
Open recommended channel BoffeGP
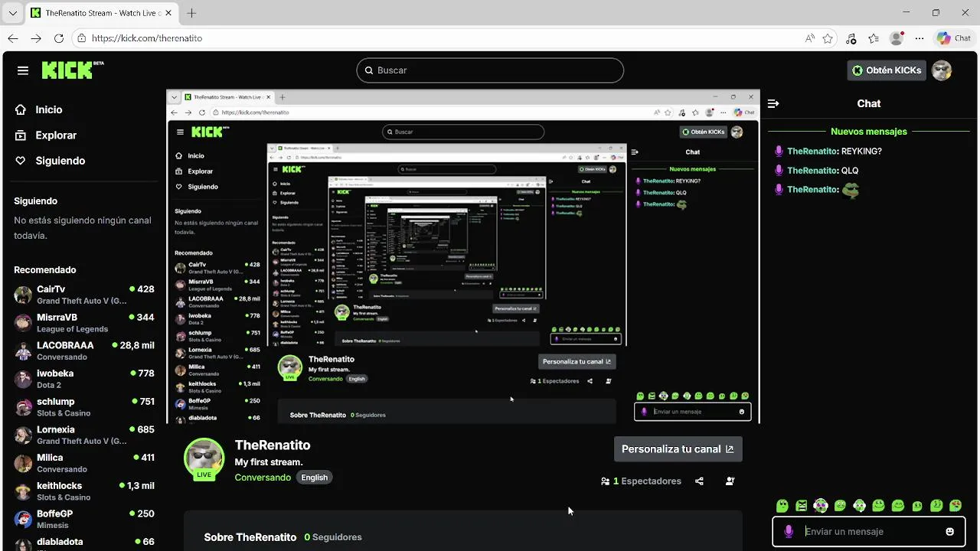click(84, 519)
